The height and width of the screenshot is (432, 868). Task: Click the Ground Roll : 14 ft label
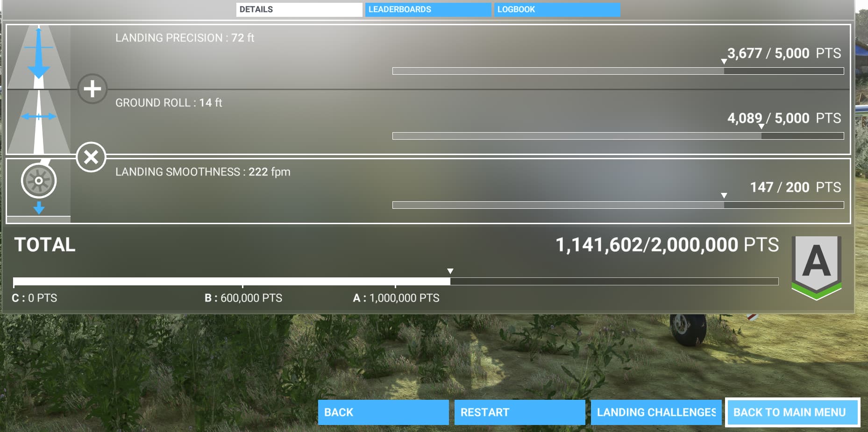pos(169,103)
